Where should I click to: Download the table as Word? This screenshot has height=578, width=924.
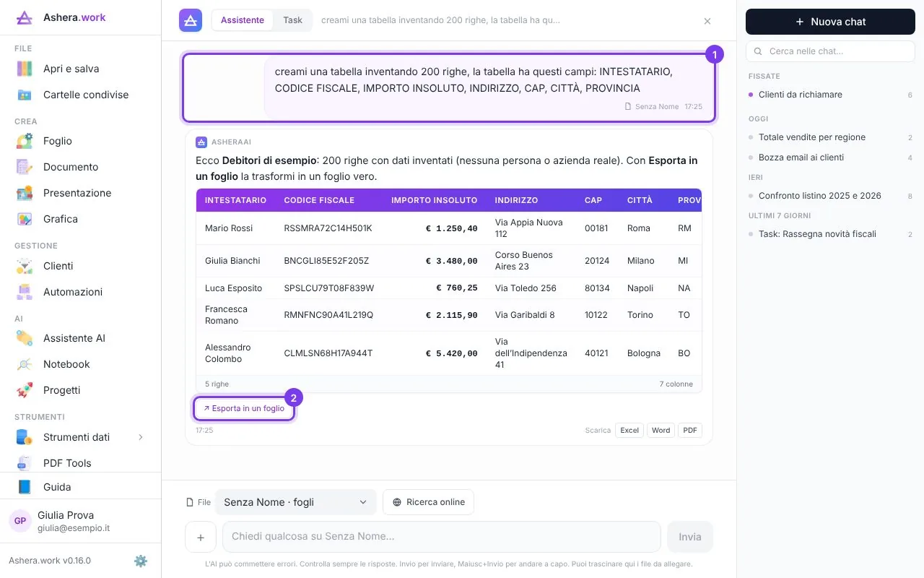(x=661, y=430)
